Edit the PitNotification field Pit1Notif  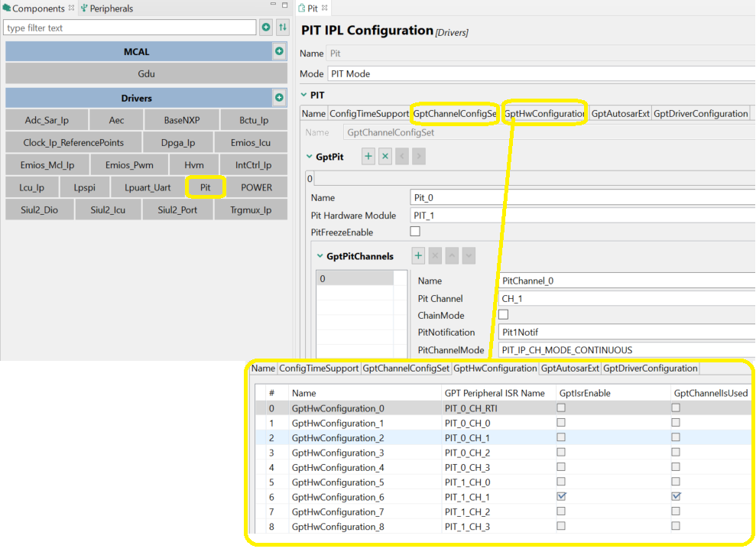pos(626,332)
